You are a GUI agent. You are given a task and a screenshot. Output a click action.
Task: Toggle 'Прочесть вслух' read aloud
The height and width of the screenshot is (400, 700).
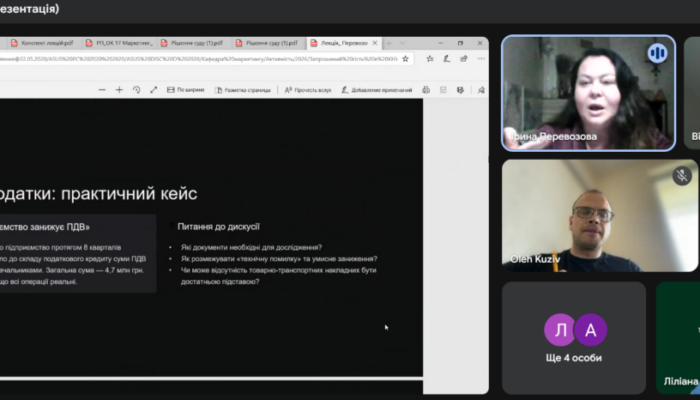pyautogui.click(x=308, y=90)
